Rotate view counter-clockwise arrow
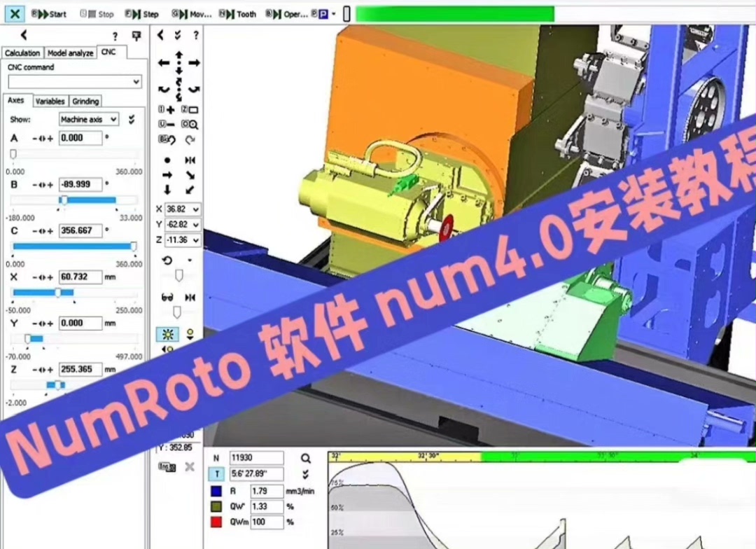Image resolution: width=756 pixels, height=549 pixels. [164, 89]
